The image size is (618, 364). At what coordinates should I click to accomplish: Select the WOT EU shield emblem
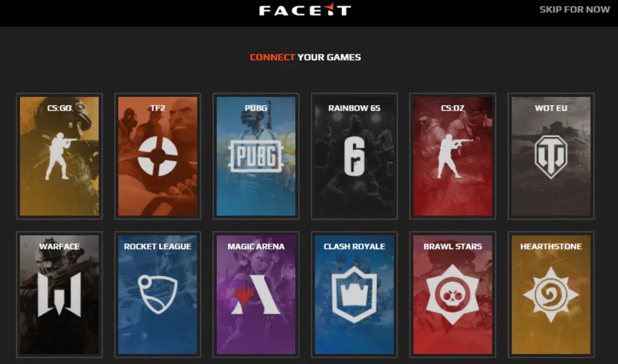(x=551, y=157)
